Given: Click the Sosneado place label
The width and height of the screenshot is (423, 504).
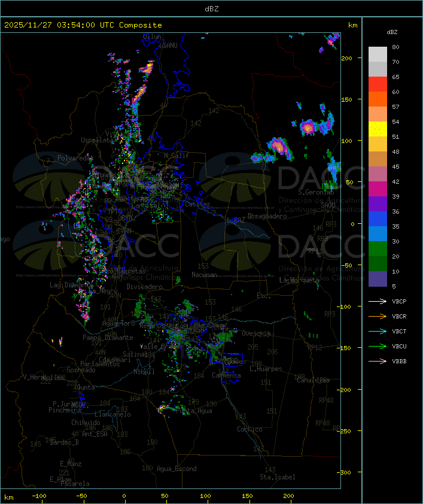Looking at the screenshot, I should (x=81, y=370).
